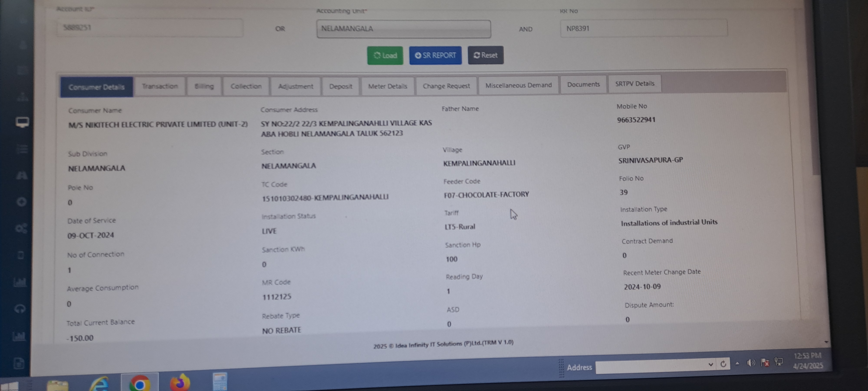868x391 pixels.
Task: Open Action Center flag tray icon
Action: (x=765, y=362)
